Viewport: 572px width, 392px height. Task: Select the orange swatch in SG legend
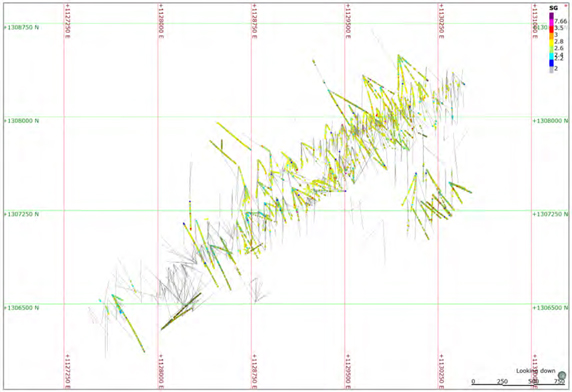click(x=552, y=36)
